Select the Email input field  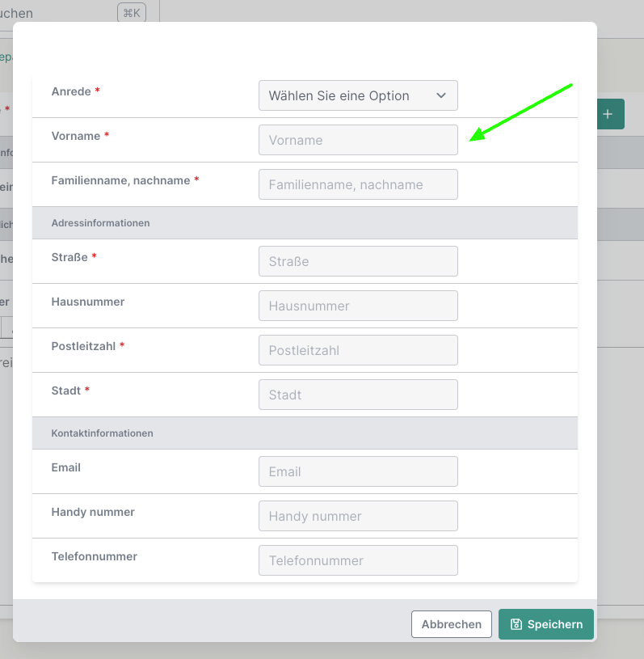coord(358,471)
